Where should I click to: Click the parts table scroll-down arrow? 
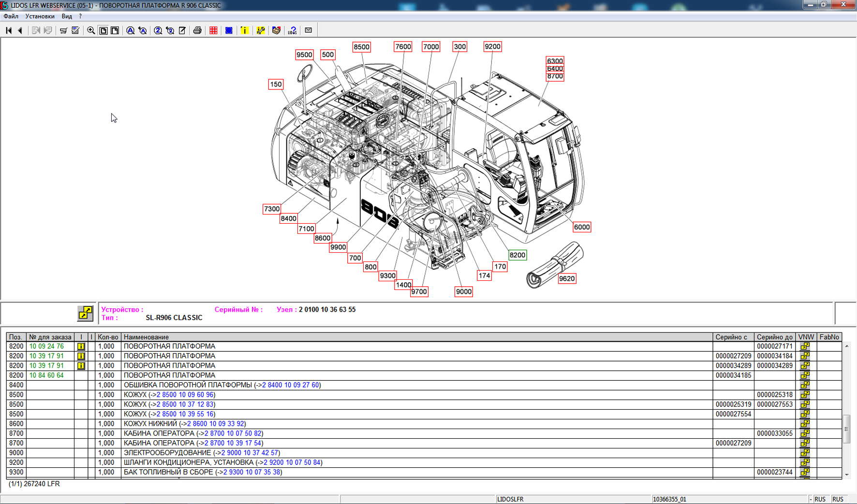(847, 475)
